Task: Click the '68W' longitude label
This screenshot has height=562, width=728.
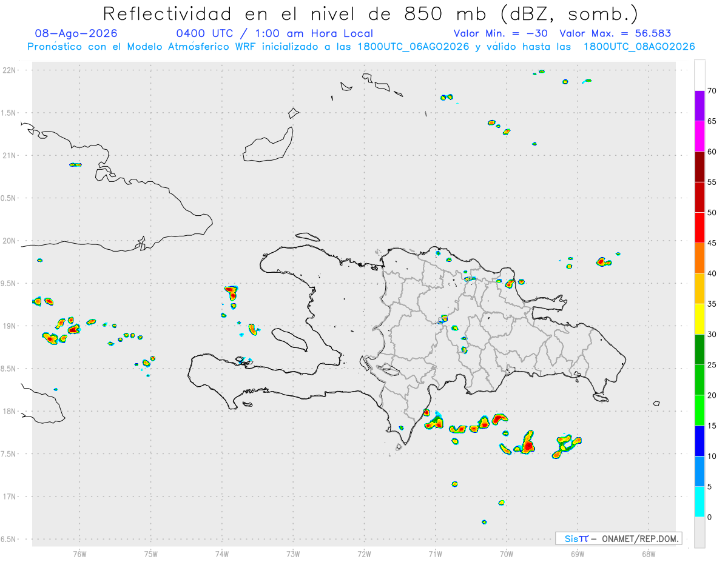Action: [x=649, y=554]
